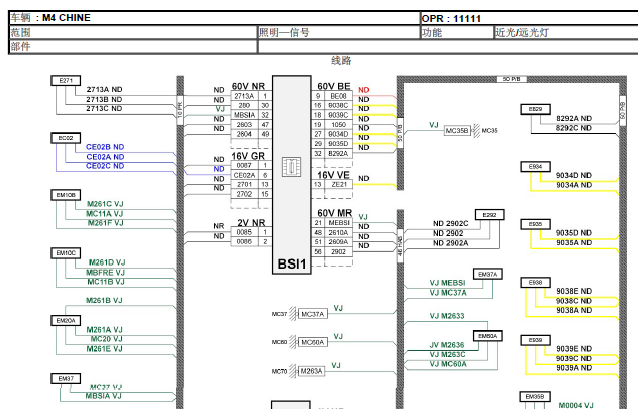Click the 16V GR connector heading

[248, 156]
